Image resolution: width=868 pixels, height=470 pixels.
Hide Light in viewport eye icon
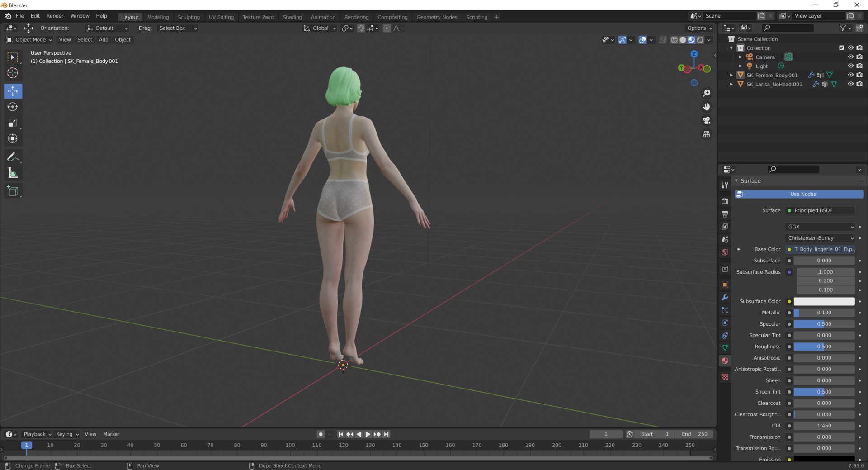(850, 66)
